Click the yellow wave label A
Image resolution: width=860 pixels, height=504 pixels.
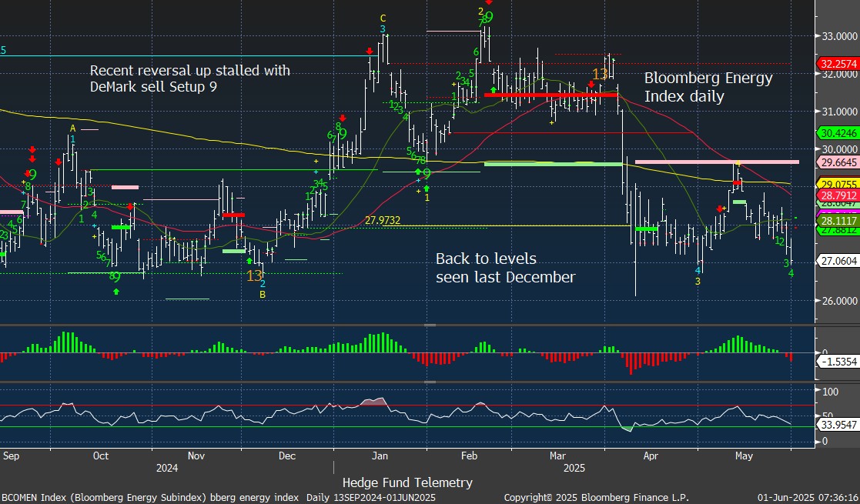coord(72,129)
